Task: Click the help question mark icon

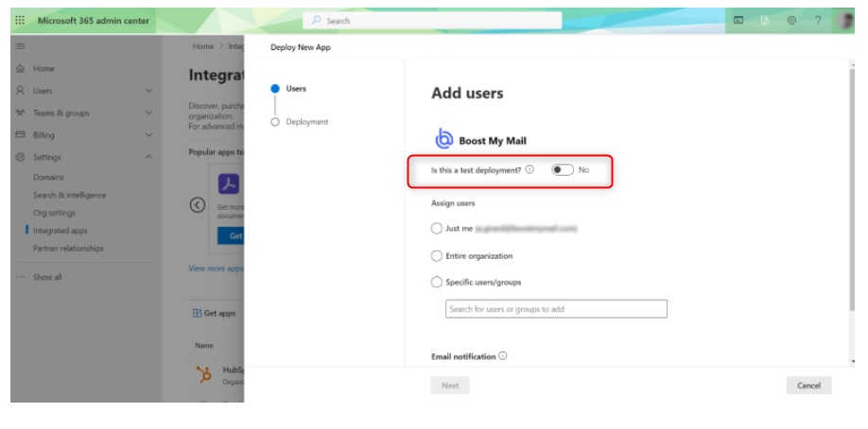Action: pyautogui.click(x=818, y=21)
